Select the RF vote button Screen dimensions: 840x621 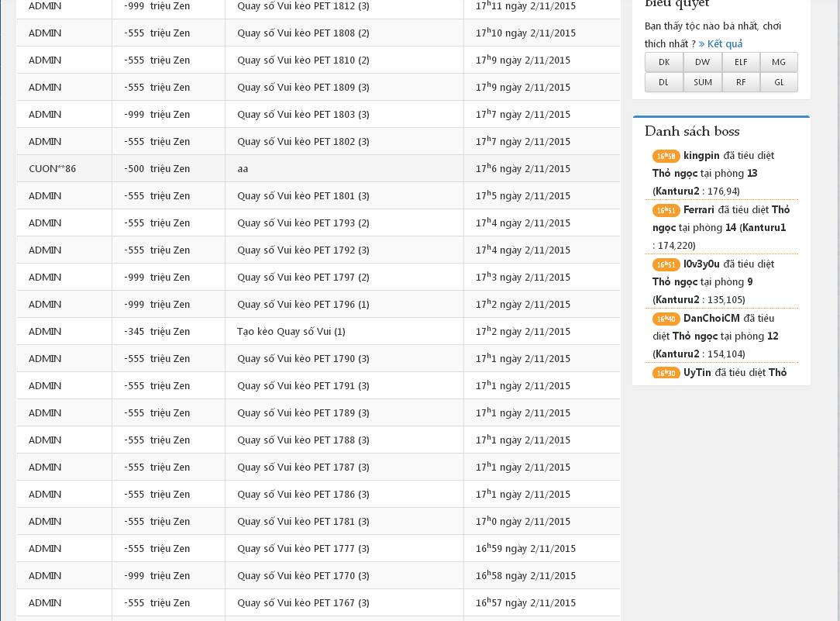741,82
